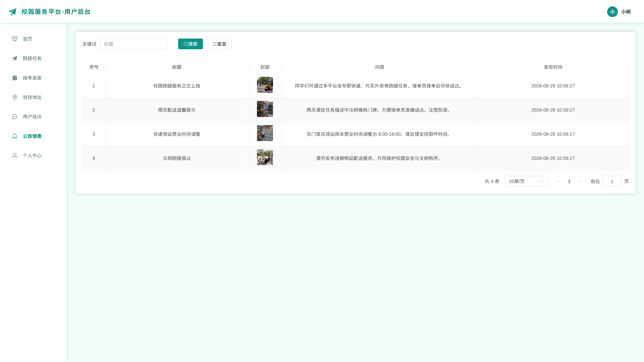Click content text starting 东门菜鸟驿站周末
The width and height of the screenshot is (644, 362).
point(379,134)
